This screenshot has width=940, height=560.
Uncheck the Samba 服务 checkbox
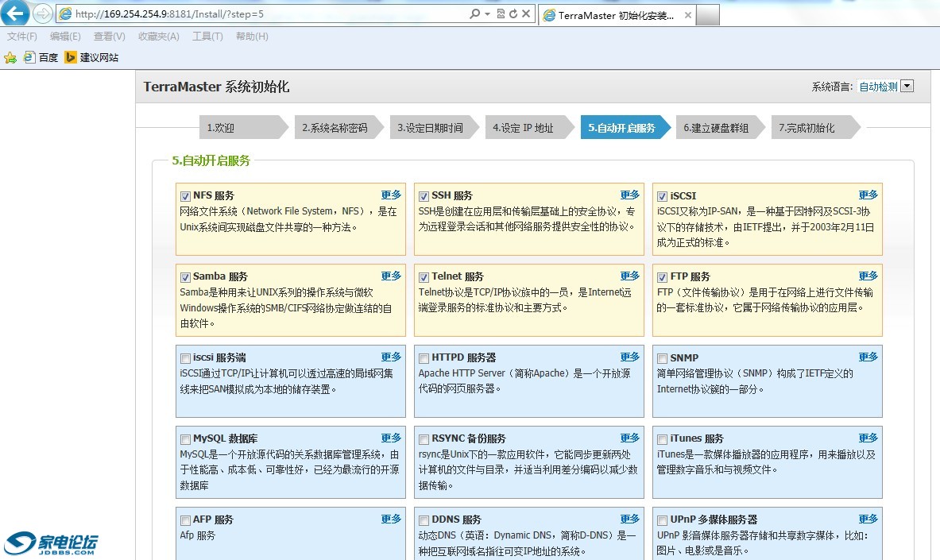(185, 277)
